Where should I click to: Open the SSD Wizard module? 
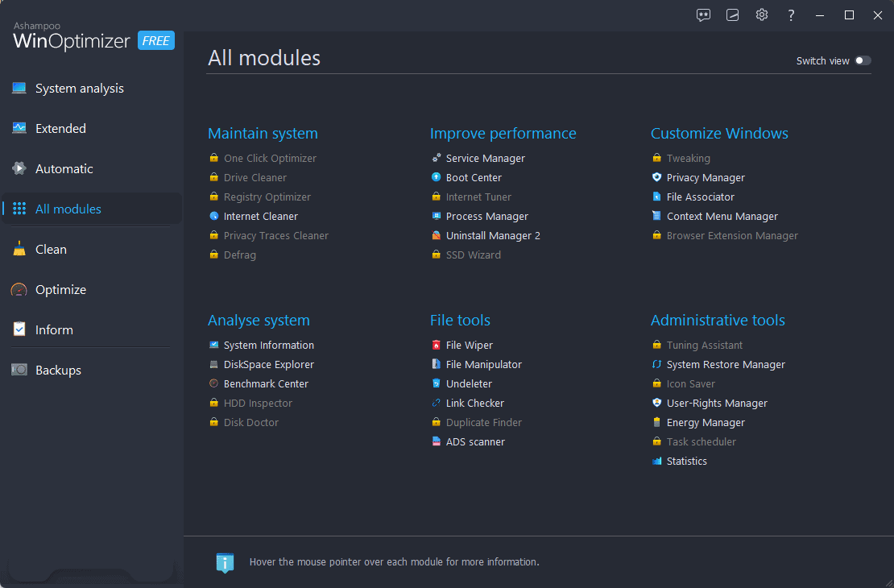pos(466,255)
